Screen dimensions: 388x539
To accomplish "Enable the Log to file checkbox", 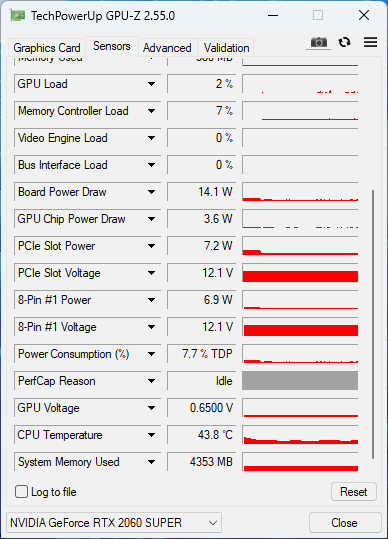I will [21, 492].
